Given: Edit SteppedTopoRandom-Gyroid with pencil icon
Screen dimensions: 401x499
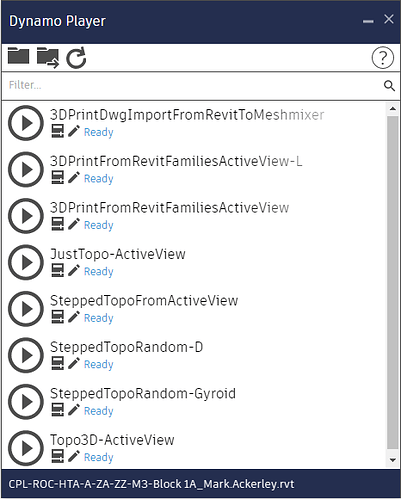Looking at the screenshot, I should click(x=74, y=410).
